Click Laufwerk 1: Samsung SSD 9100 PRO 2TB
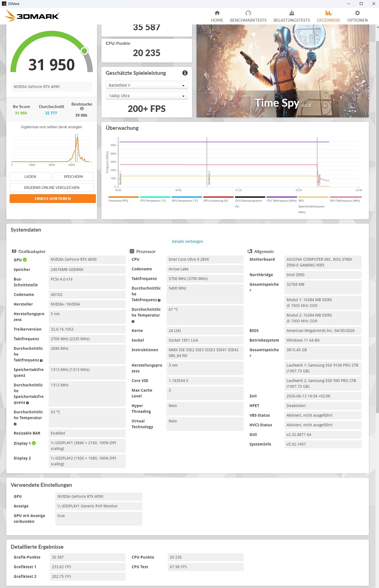 323,368
